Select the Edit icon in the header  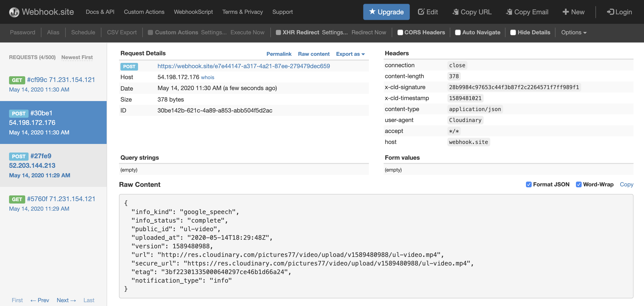click(x=421, y=11)
